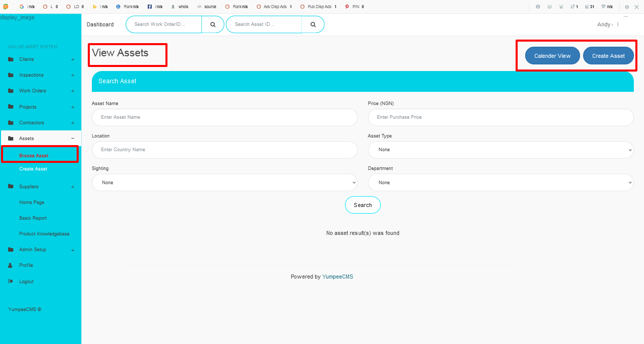644x344 pixels.
Task: Open the Sighting dropdown
Action: coord(225,182)
